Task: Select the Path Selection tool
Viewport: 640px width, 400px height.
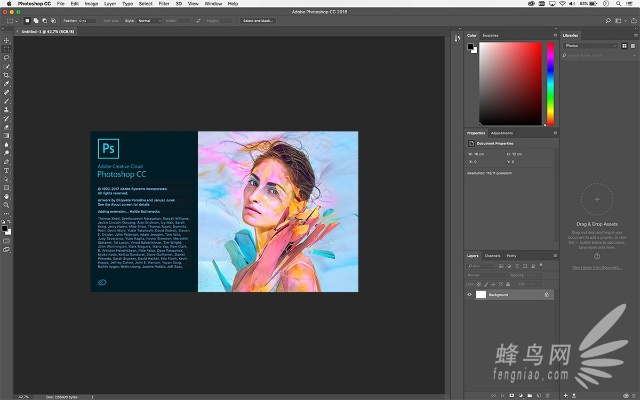Action: tap(6, 179)
